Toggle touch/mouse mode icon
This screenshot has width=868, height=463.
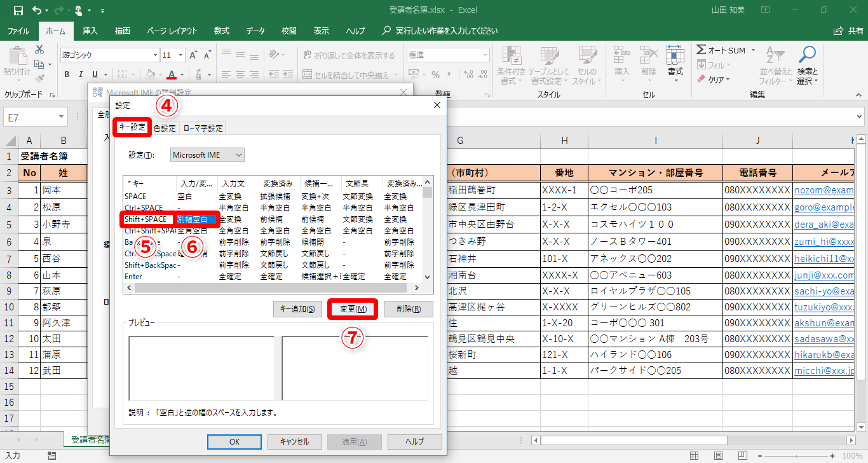point(79,11)
